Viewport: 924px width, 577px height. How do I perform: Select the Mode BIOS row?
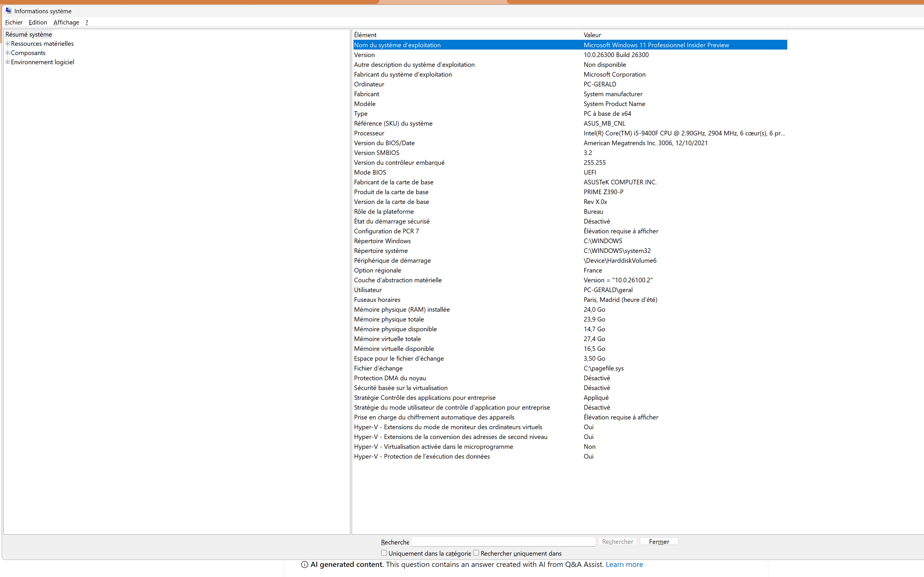point(370,173)
